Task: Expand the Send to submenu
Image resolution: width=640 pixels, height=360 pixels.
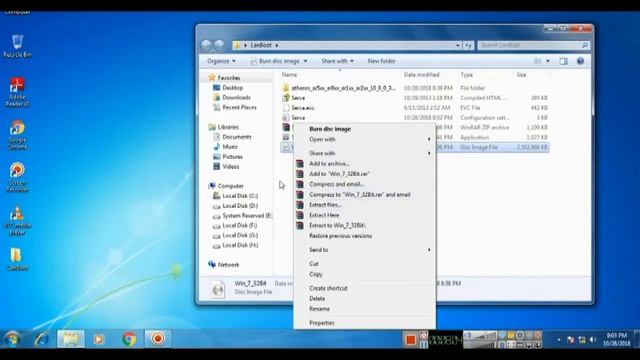Action: (364, 250)
